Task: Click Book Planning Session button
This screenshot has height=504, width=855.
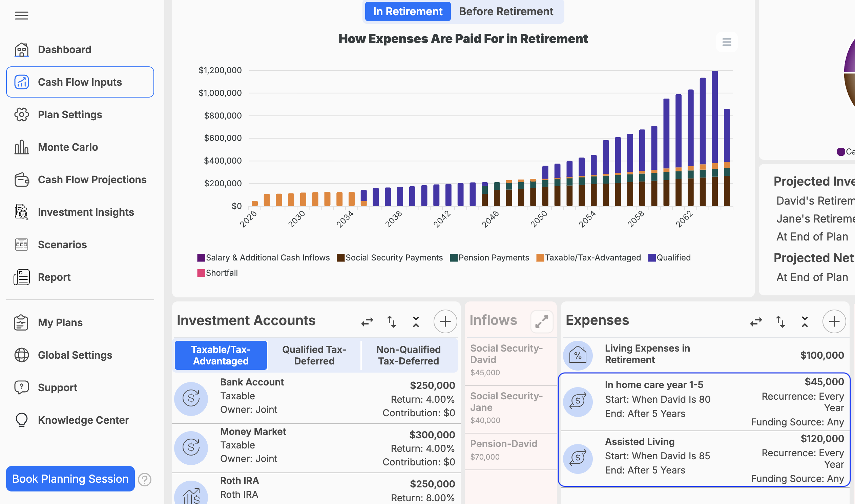Action: click(x=70, y=479)
